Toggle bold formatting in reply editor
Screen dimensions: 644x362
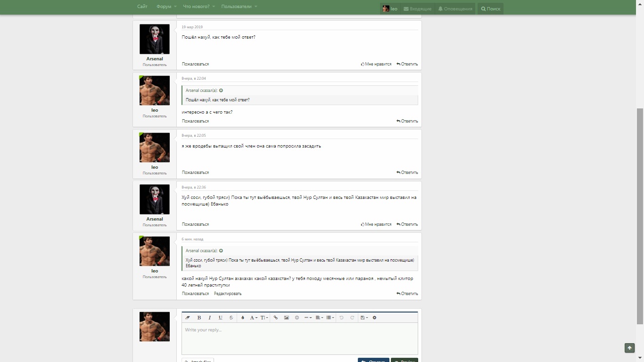pos(199,318)
